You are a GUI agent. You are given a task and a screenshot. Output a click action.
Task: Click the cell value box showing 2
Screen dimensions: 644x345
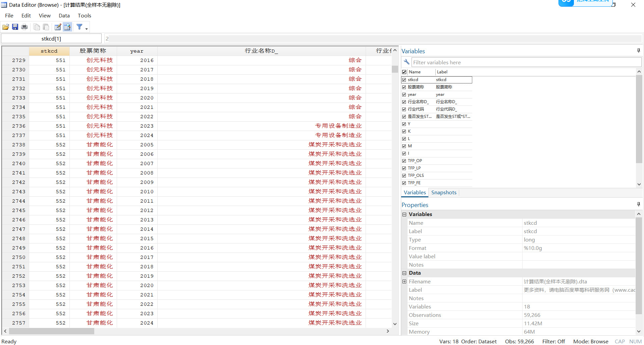pos(373,39)
